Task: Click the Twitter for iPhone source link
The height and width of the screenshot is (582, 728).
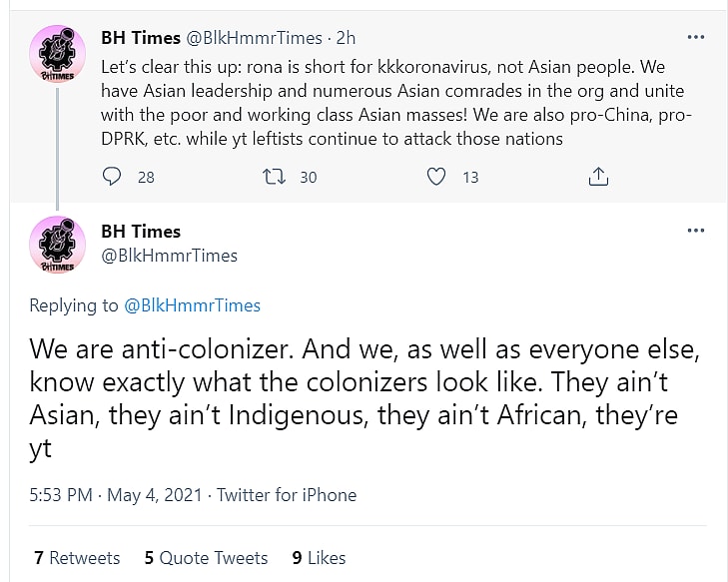Action: tap(287, 494)
